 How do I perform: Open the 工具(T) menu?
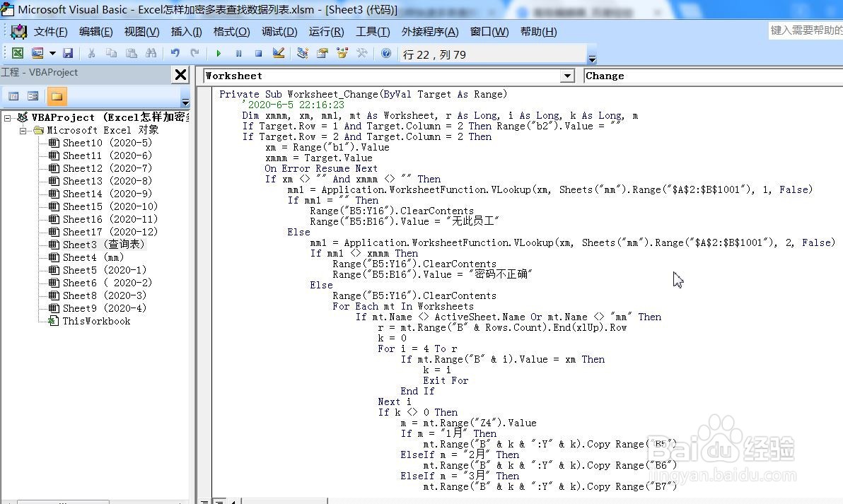[x=373, y=32]
